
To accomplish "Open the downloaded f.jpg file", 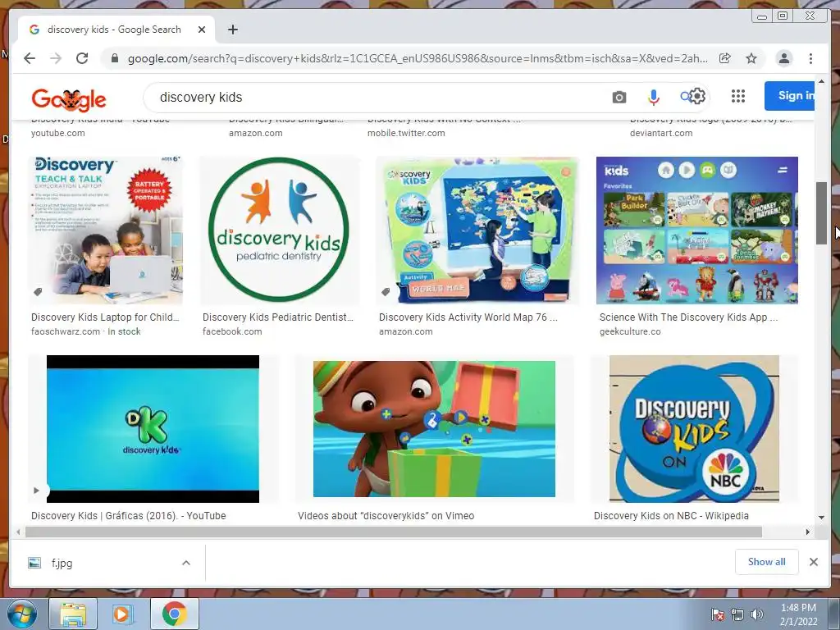I will (62, 563).
